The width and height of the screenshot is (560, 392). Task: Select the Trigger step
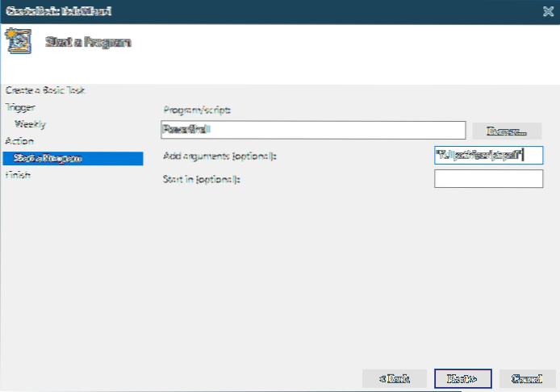[x=20, y=107]
